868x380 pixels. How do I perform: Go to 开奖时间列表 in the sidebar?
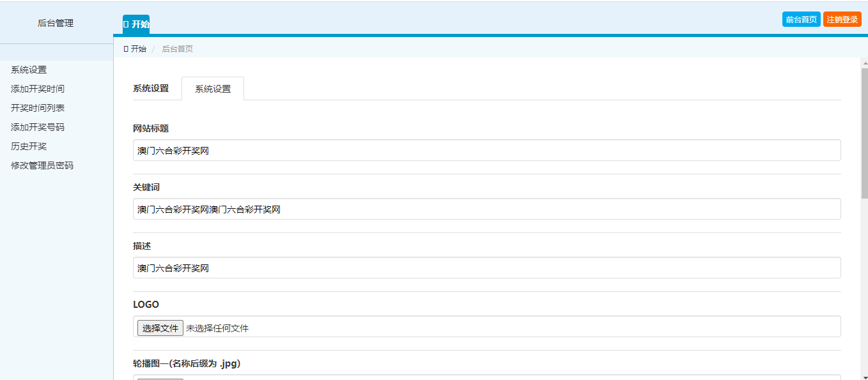38,108
